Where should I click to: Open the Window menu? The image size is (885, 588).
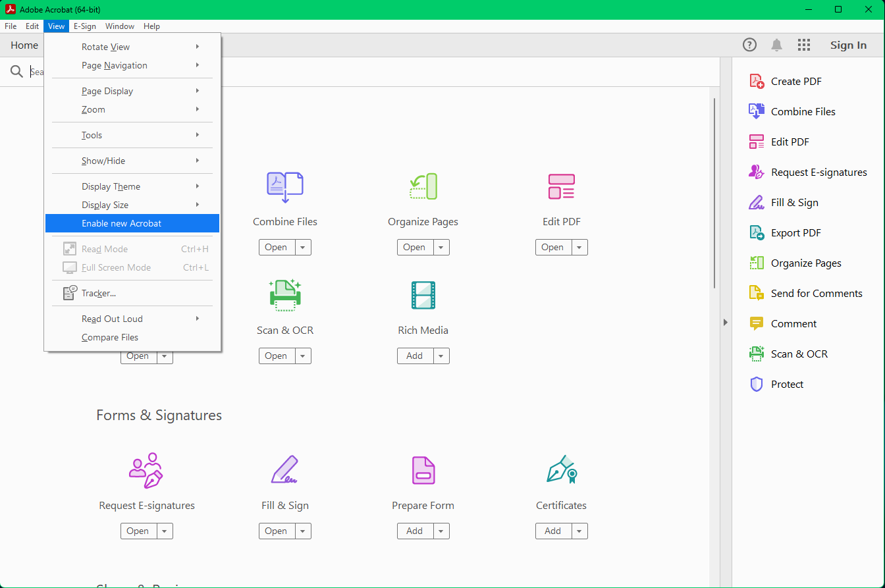(x=120, y=26)
